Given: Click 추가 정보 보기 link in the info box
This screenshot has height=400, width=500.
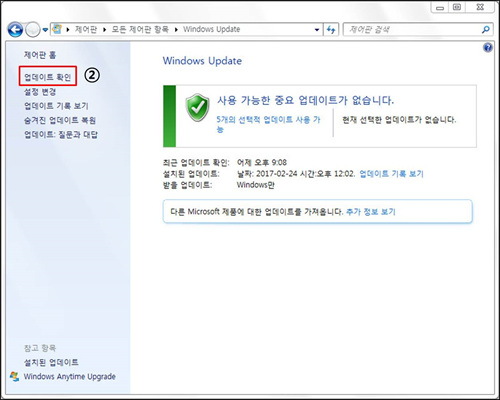Looking at the screenshot, I should (371, 212).
